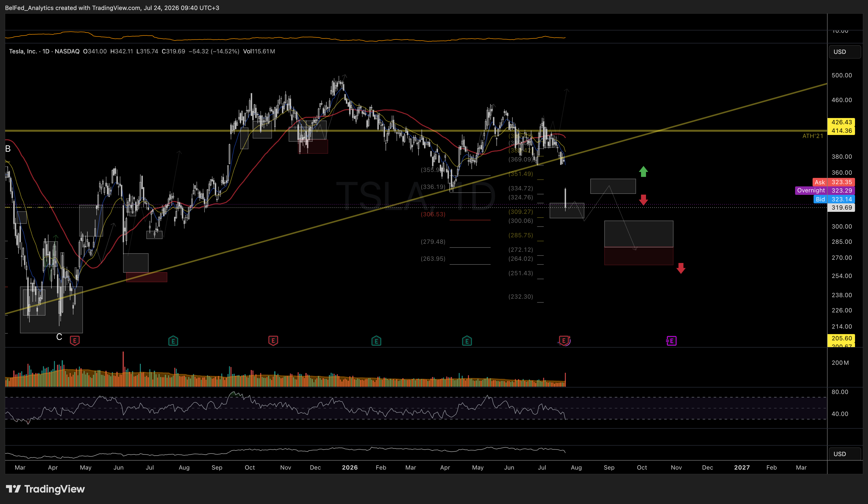Open the red earnings marker above the April 2025 axis label
Image resolution: width=868 pixels, height=504 pixels.
coord(75,341)
